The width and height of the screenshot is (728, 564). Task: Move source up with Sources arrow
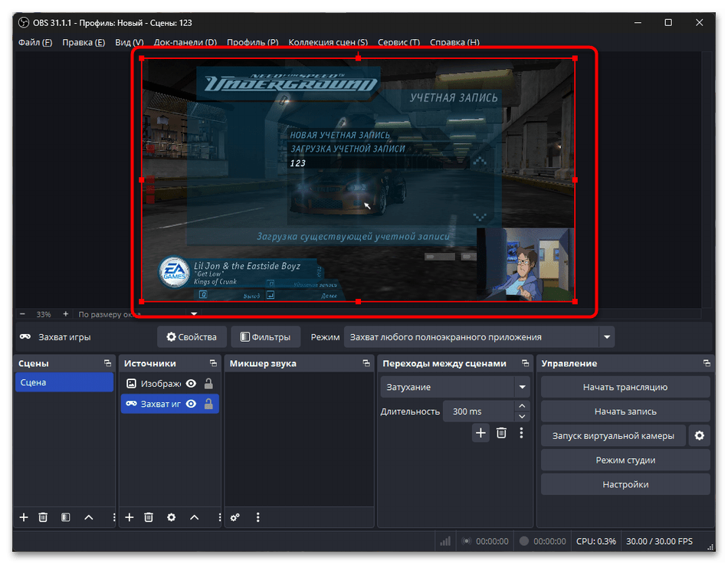194,517
